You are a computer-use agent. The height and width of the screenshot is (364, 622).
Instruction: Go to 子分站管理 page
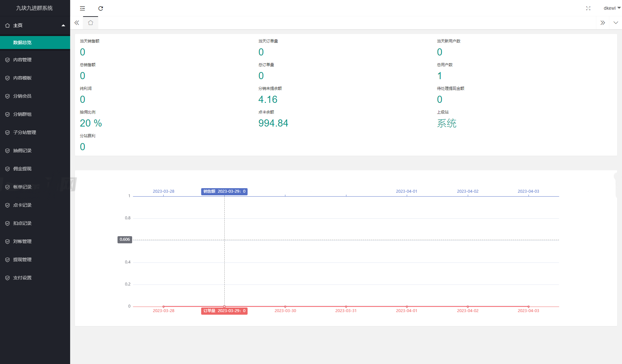25,132
